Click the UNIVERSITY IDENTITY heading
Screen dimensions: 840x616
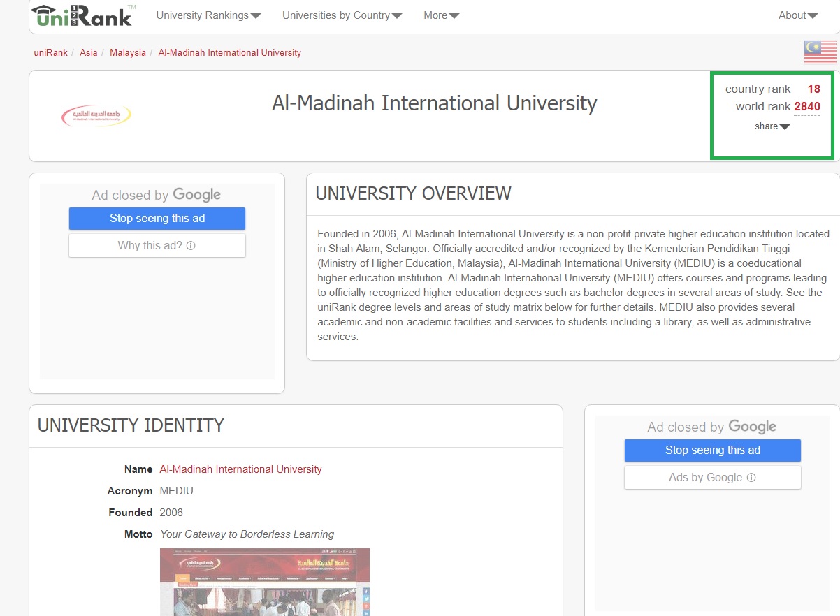pos(131,425)
